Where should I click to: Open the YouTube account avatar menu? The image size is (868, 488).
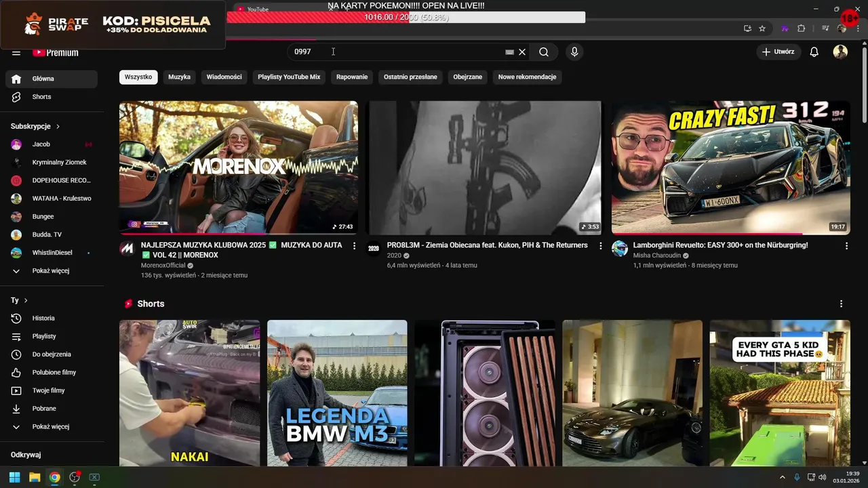(x=840, y=52)
